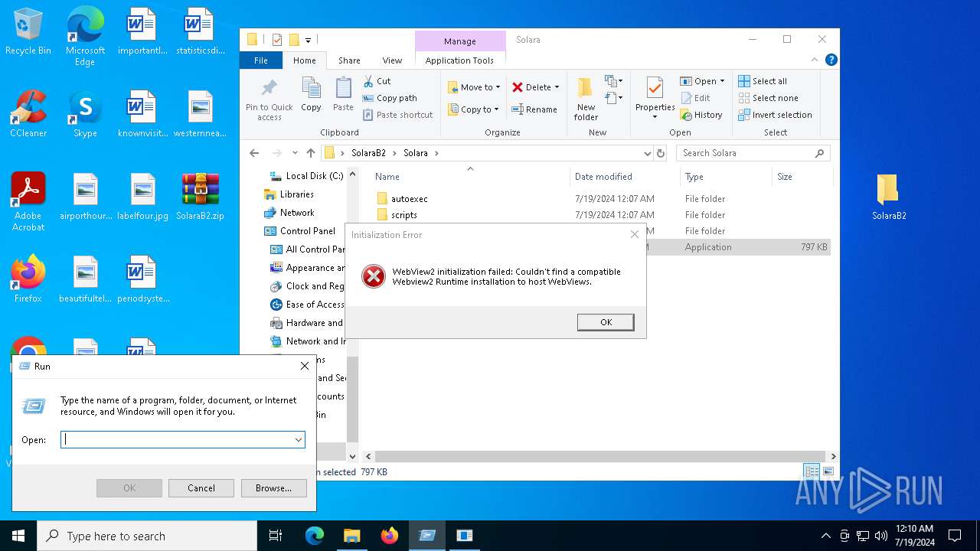980x551 pixels.
Task: Open Properties in the ribbon
Action: click(x=655, y=99)
